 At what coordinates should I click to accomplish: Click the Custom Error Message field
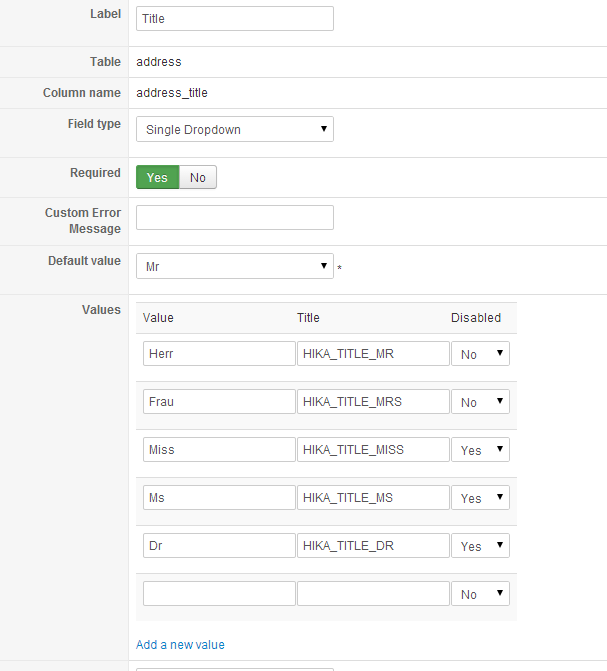pyautogui.click(x=234, y=218)
